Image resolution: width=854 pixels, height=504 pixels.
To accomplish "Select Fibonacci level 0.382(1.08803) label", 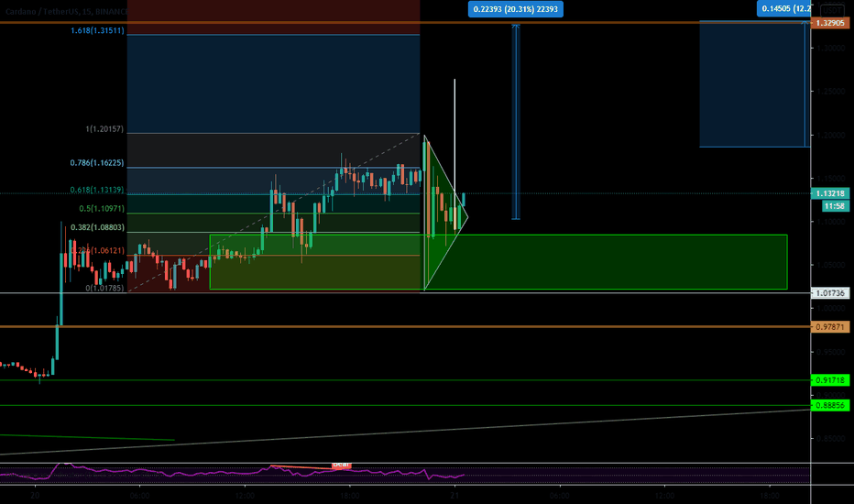I will tap(97, 227).
